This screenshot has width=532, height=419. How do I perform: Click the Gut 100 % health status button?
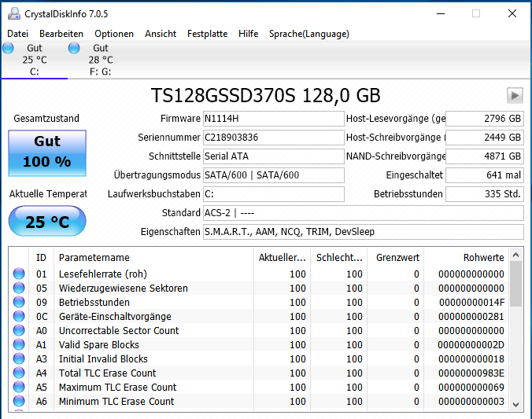(x=47, y=153)
